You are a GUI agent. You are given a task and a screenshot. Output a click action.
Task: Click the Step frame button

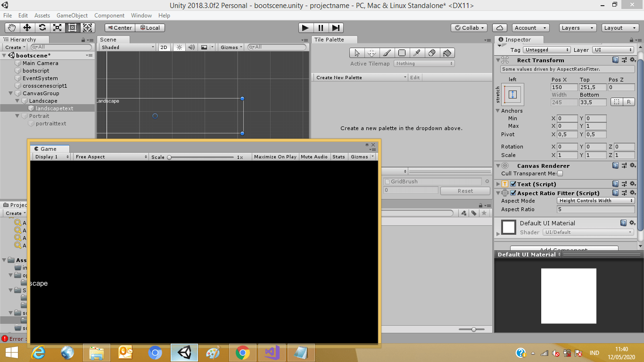point(336,28)
